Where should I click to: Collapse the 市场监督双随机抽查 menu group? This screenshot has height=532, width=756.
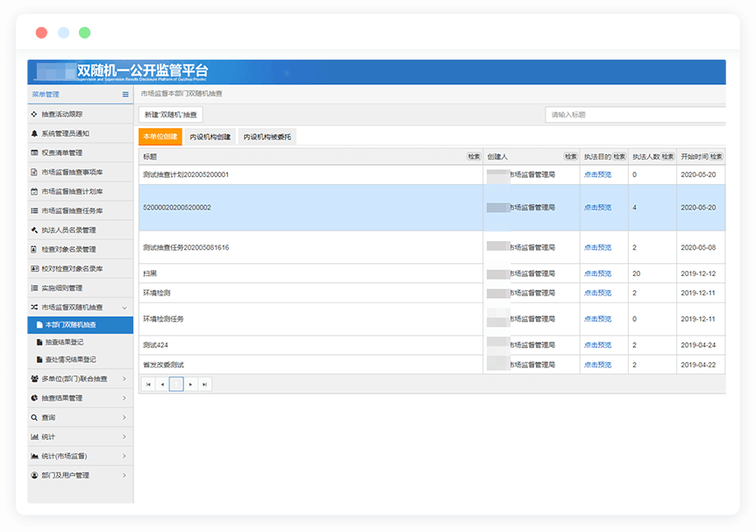tap(124, 308)
